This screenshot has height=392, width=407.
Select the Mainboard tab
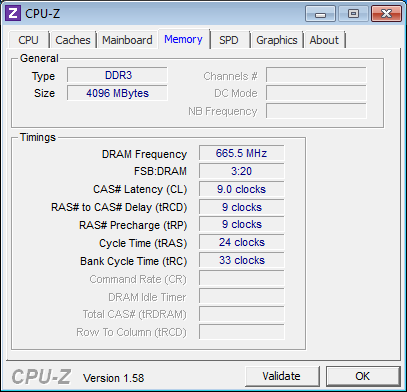[x=127, y=40]
